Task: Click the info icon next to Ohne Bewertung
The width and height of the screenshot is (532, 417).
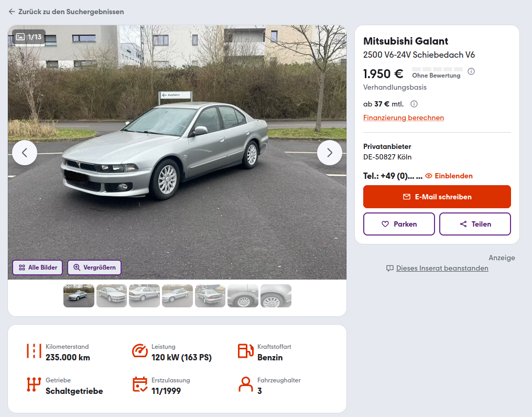Action: pos(471,71)
